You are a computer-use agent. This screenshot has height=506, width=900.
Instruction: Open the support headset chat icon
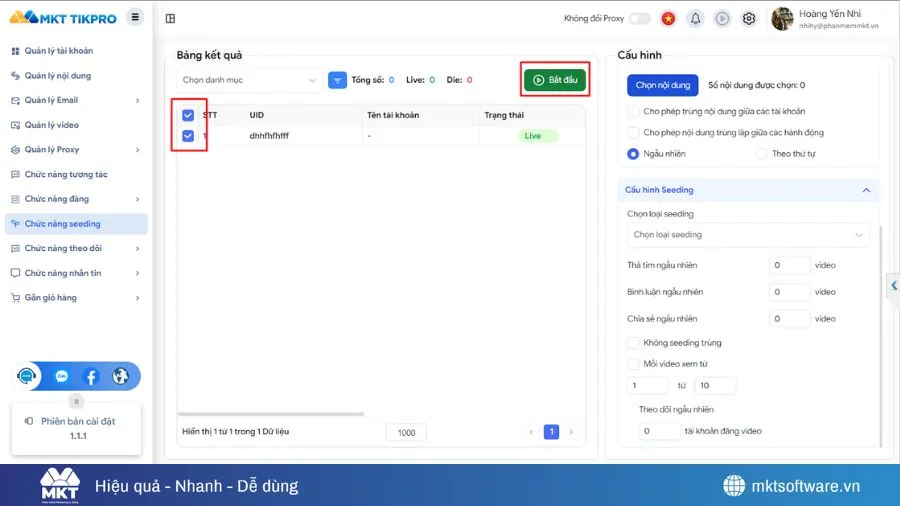(26, 376)
